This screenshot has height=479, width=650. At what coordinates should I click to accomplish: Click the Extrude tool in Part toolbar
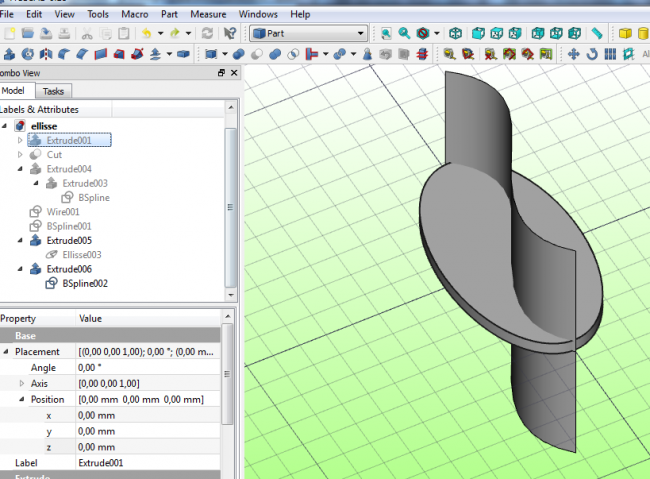pyautogui.click(x=10, y=53)
